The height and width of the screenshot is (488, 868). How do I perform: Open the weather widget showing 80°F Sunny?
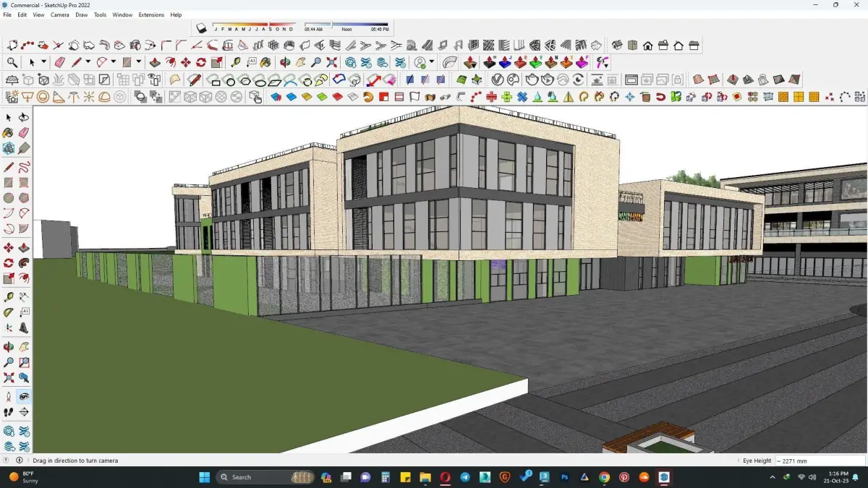click(x=24, y=477)
